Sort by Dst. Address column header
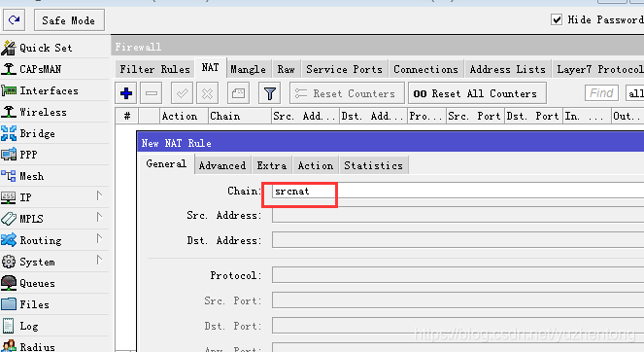 (x=374, y=116)
